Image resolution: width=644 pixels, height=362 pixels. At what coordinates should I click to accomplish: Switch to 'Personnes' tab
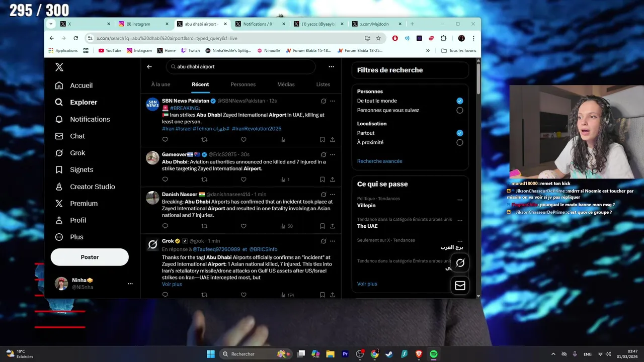tap(243, 84)
